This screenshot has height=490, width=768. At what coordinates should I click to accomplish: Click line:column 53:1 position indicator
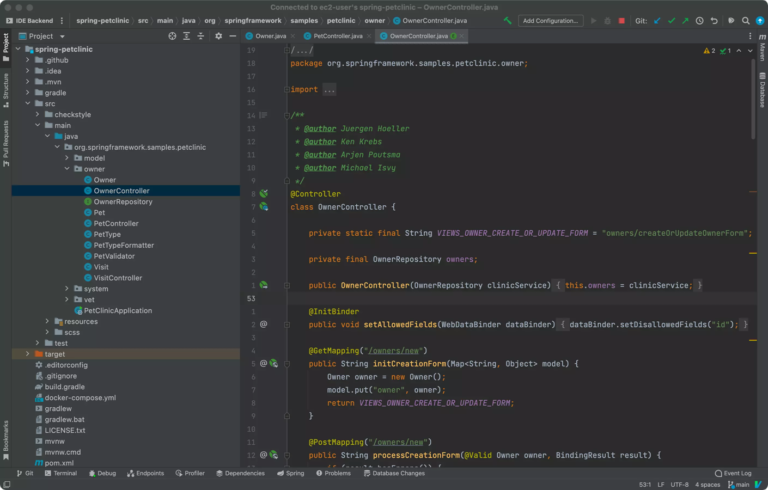click(645, 485)
